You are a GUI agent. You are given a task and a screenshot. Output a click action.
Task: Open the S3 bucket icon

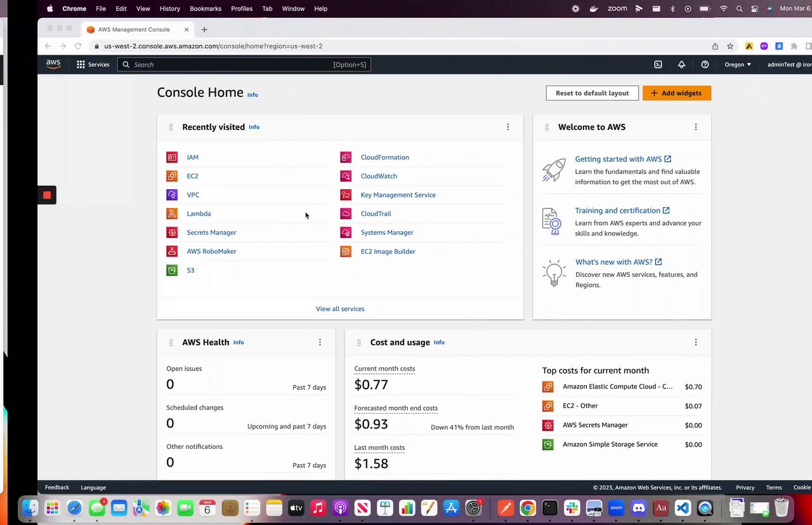[x=172, y=270]
